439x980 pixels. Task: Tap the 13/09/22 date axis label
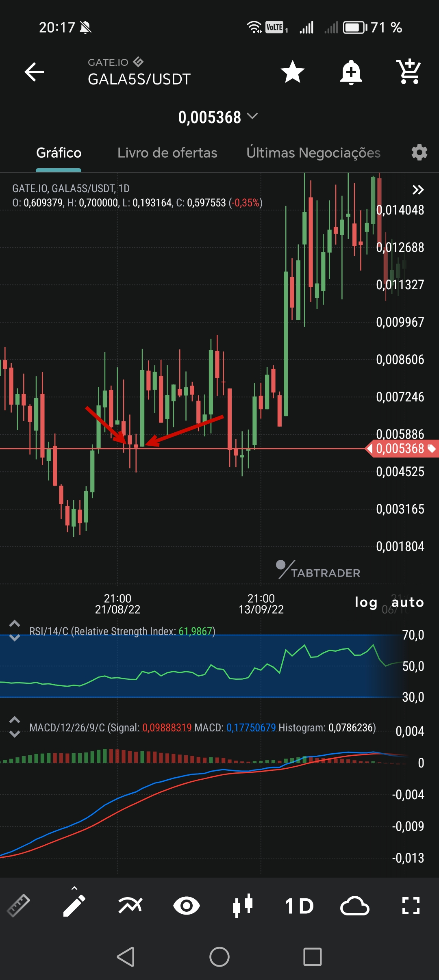[261, 609]
